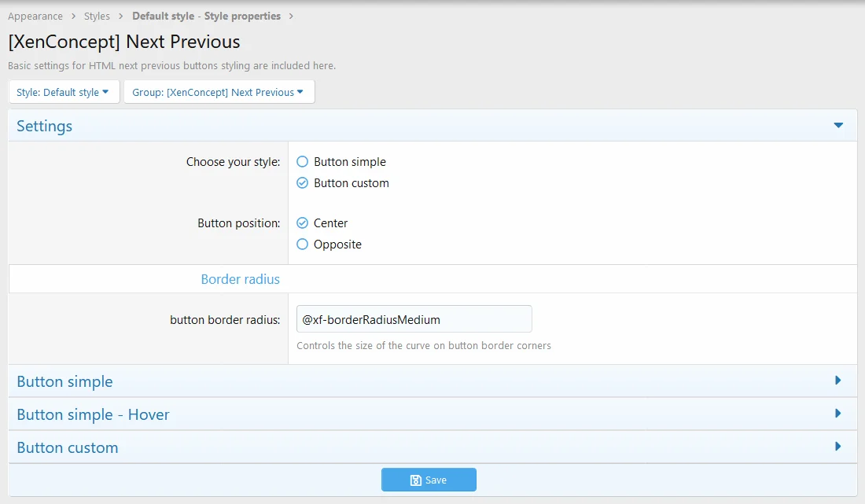Screen dimensions: 865x504
Task: Click the floppy disk icon on Save
Action: (416, 480)
